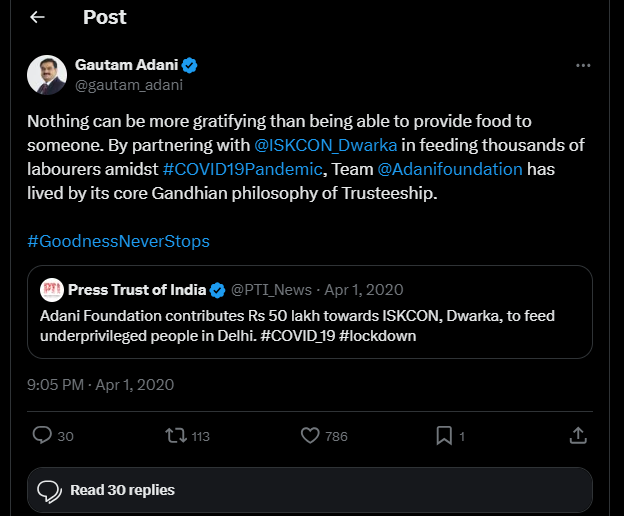Image resolution: width=624 pixels, height=516 pixels.
Task: Like the post with heart icon
Action: click(310, 435)
